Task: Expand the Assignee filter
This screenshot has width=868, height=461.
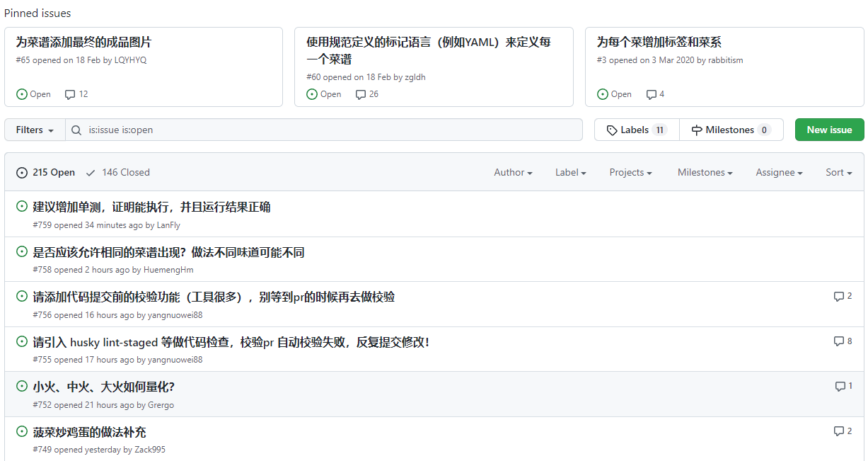Action: point(778,172)
